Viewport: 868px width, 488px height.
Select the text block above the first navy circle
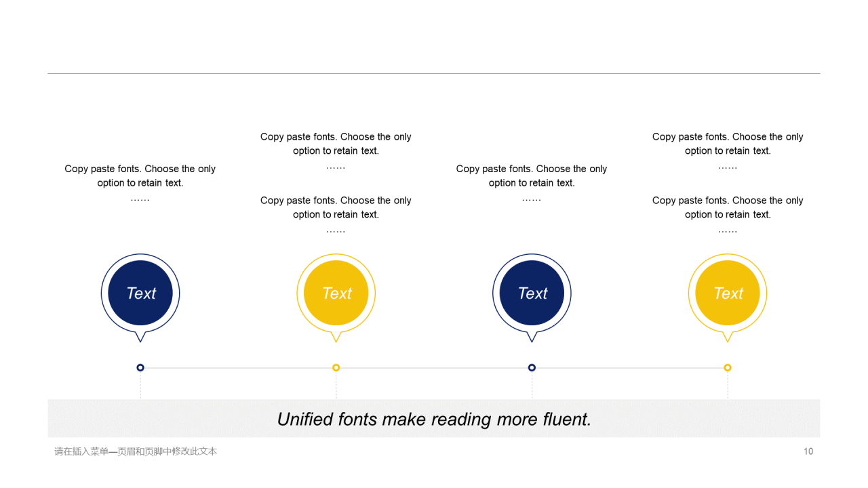point(140,183)
